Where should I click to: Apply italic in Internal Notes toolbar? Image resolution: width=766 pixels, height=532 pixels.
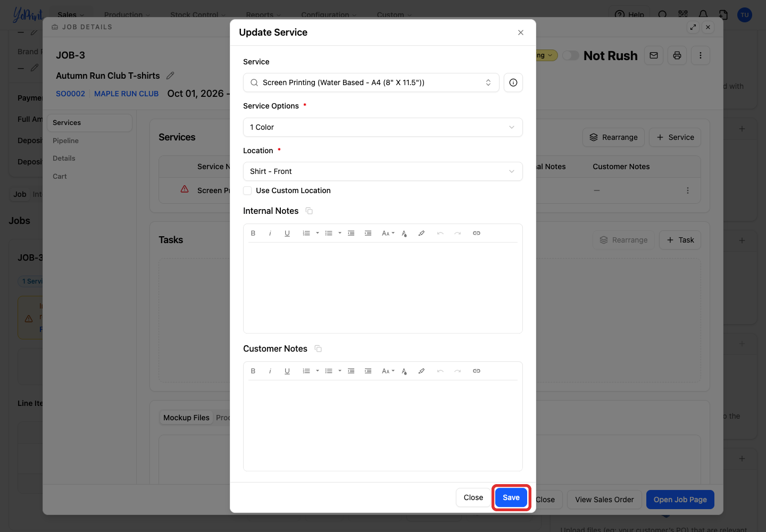(270, 233)
